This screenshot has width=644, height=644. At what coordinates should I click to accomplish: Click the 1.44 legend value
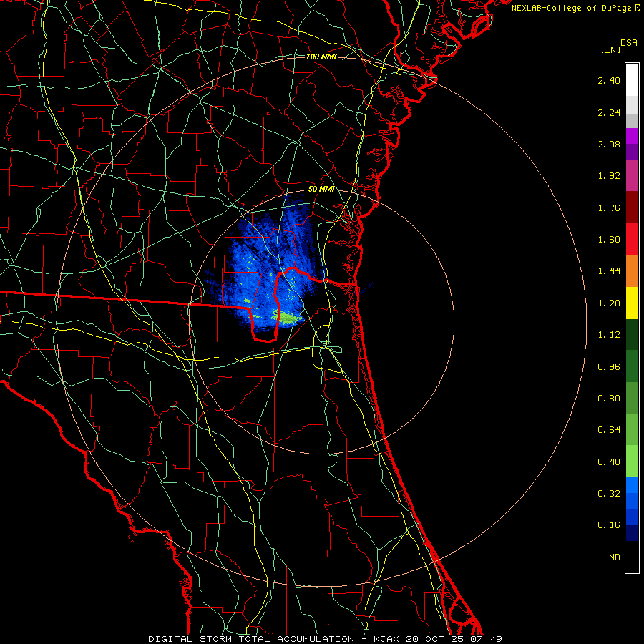(x=609, y=271)
